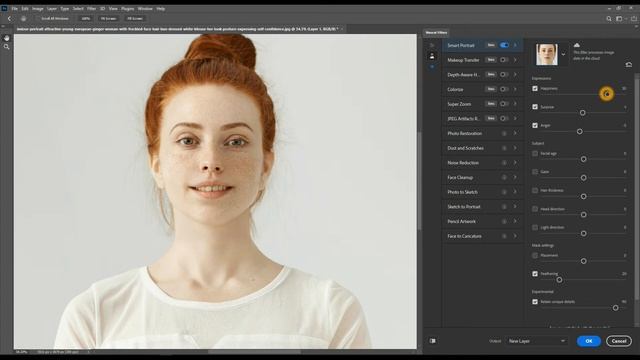This screenshot has width=640, height=360.
Task: Expand Face to Caricature chevron
Action: pos(515,236)
